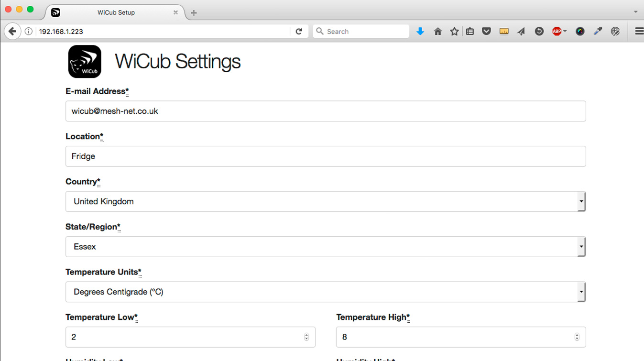Open the downloads arrow icon
644x361 pixels.
click(420, 32)
